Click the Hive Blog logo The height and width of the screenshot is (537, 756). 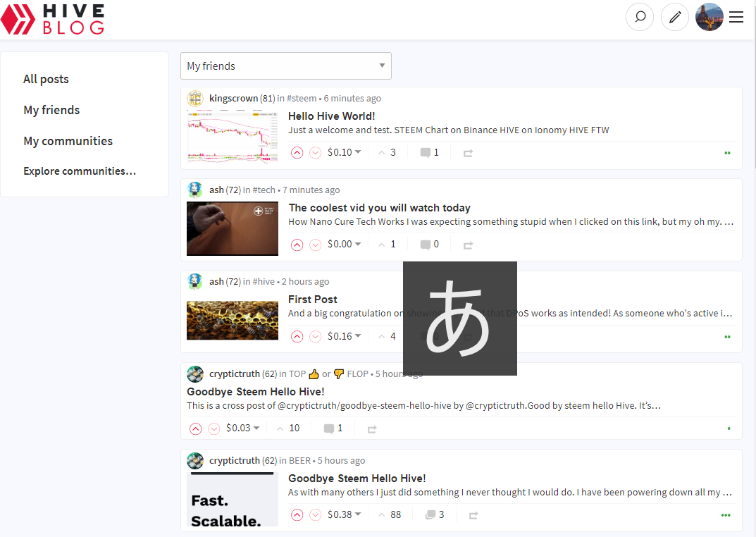coord(53,19)
